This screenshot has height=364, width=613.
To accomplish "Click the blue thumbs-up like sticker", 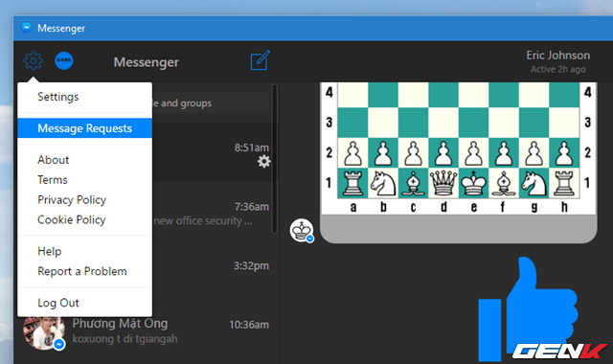I will pos(528,308).
